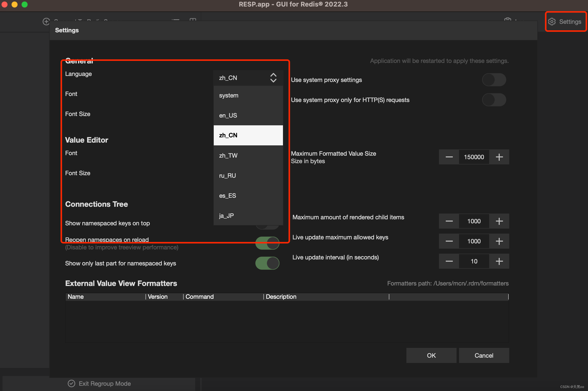This screenshot has height=391, width=588.
Task: Select ja_JP language option
Action: click(248, 216)
